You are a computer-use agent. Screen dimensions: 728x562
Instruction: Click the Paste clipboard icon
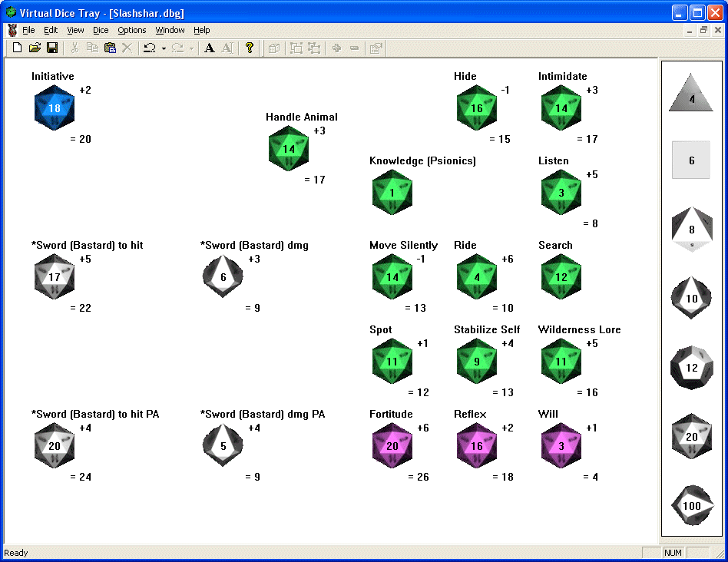tap(110, 48)
